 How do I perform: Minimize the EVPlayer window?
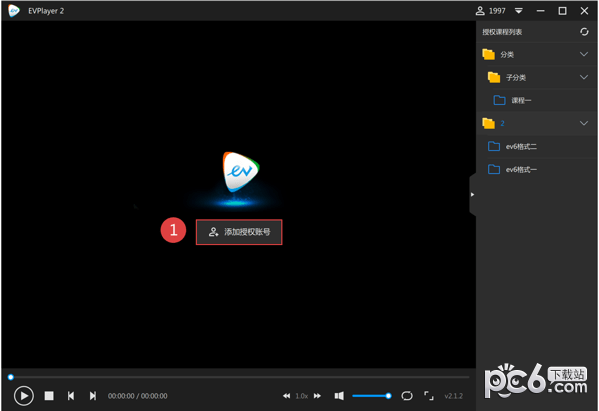(540, 11)
